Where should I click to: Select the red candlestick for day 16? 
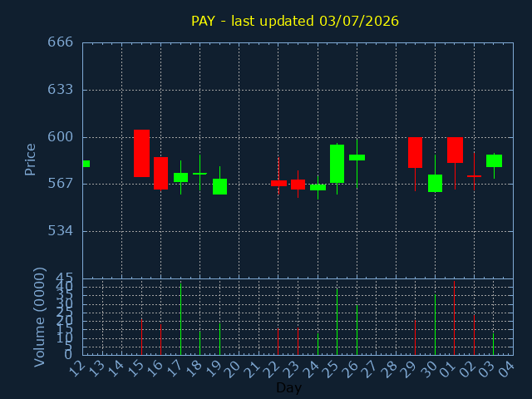[x=160, y=174]
